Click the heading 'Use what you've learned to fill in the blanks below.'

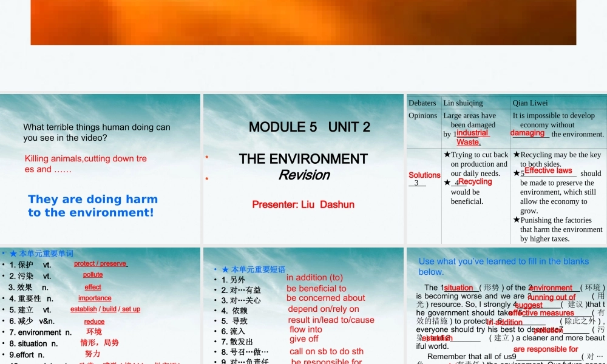click(504, 266)
